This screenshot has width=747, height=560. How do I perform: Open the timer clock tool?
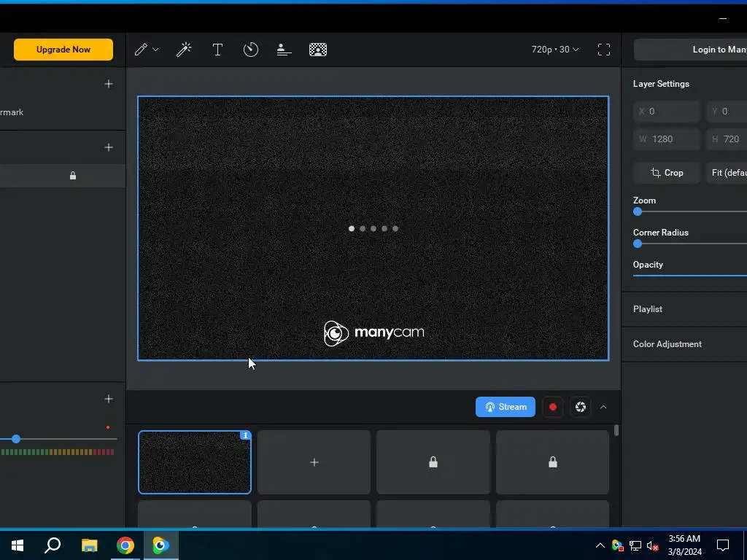tap(251, 50)
